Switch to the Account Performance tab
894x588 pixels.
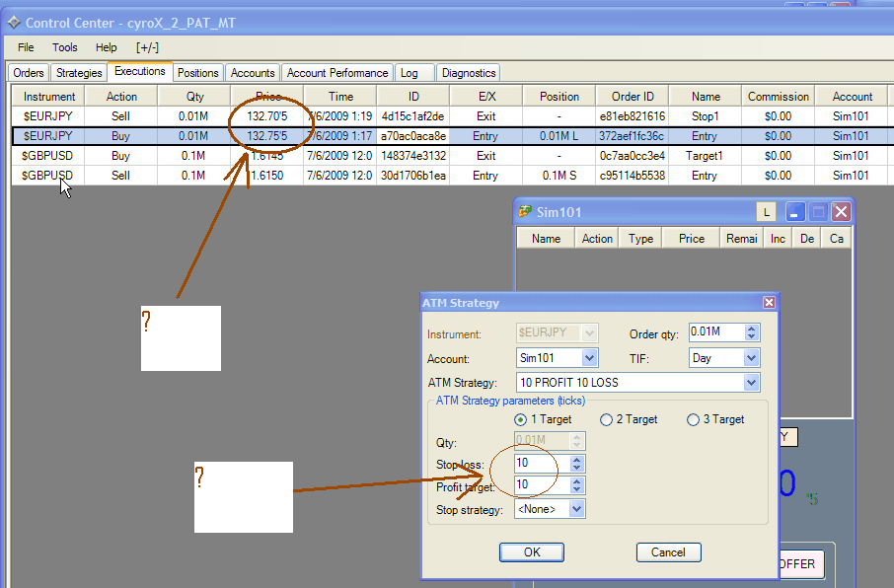[337, 73]
